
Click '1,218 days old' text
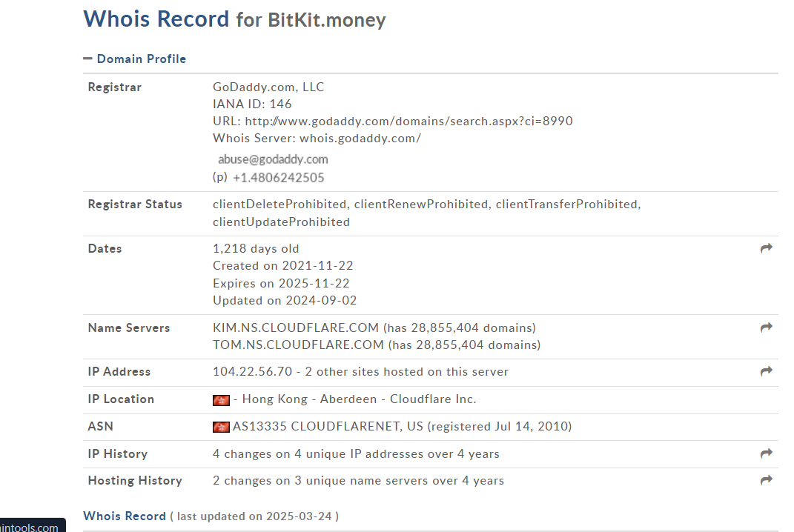click(x=256, y=248)
